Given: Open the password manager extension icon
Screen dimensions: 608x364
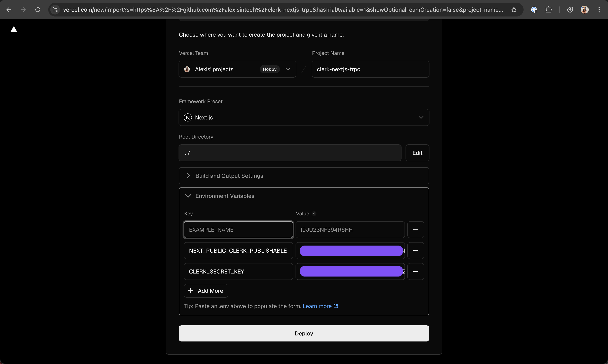Looking at the screenshot, I should point(534,10).
